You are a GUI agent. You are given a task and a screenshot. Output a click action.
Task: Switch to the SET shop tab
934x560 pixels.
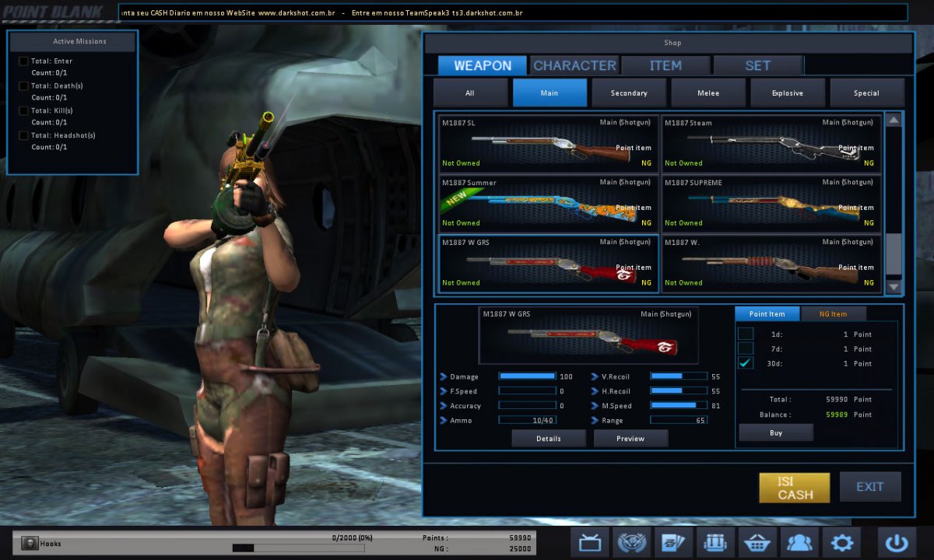coord(757,65)
